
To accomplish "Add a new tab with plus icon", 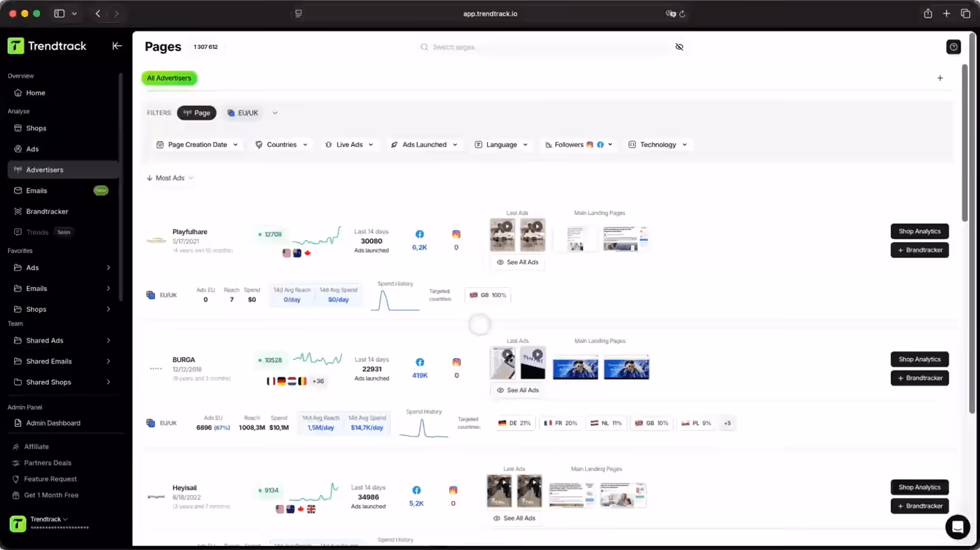I will (x=940, y=78).
